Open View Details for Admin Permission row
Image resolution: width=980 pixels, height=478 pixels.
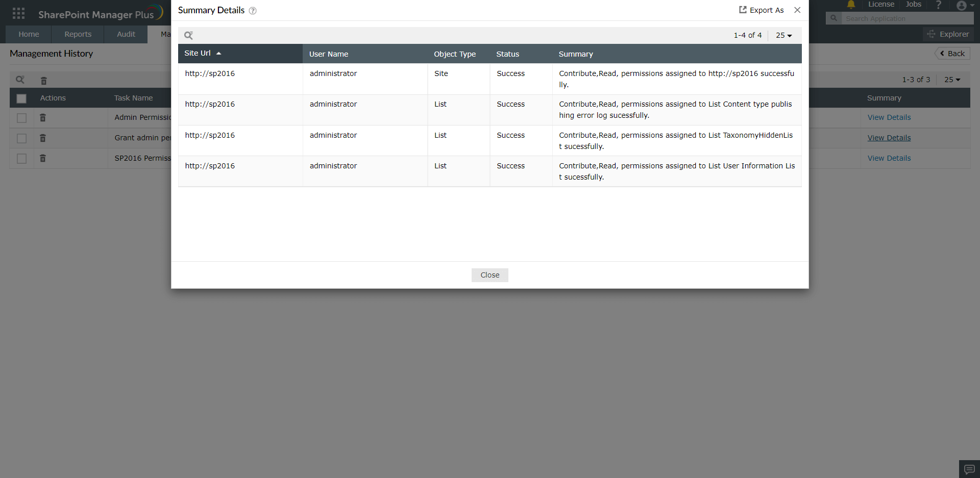(889, 117)
